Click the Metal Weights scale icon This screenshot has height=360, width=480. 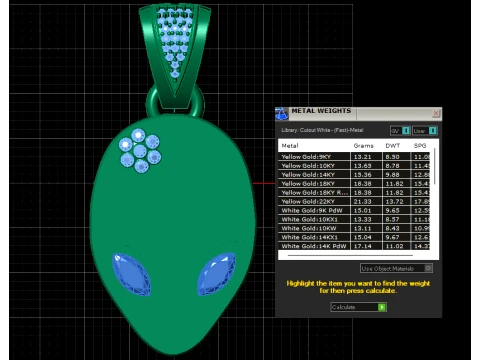pyautogui.click(x=281, y=114)
